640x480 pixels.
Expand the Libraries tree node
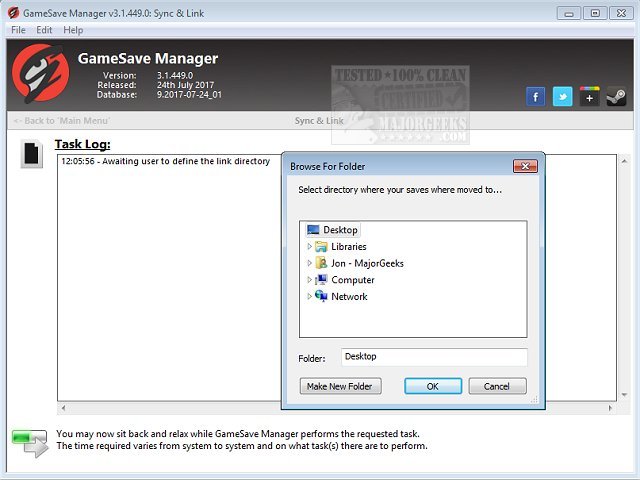coord(309,247)
